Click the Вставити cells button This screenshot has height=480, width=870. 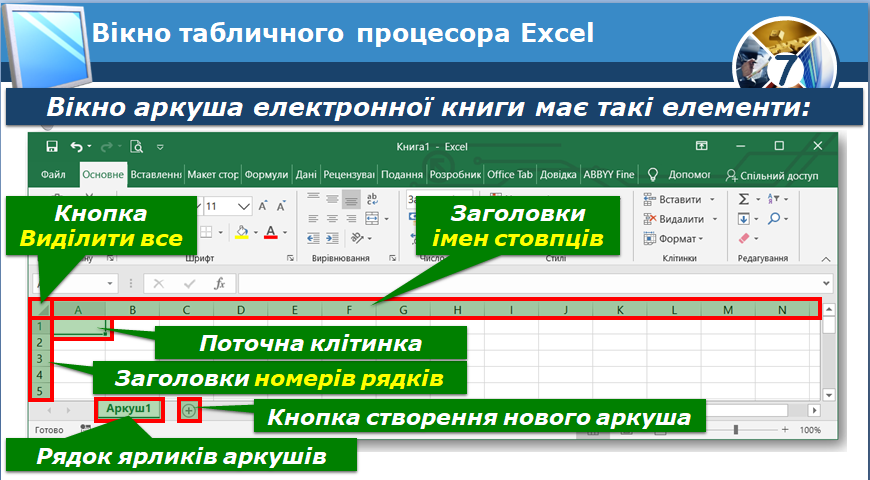click(x=679, y=199)
